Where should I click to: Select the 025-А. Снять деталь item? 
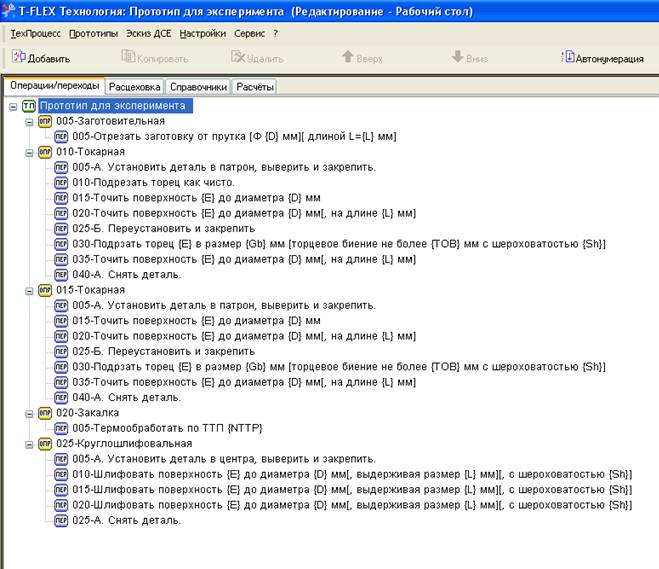(127, 520)
